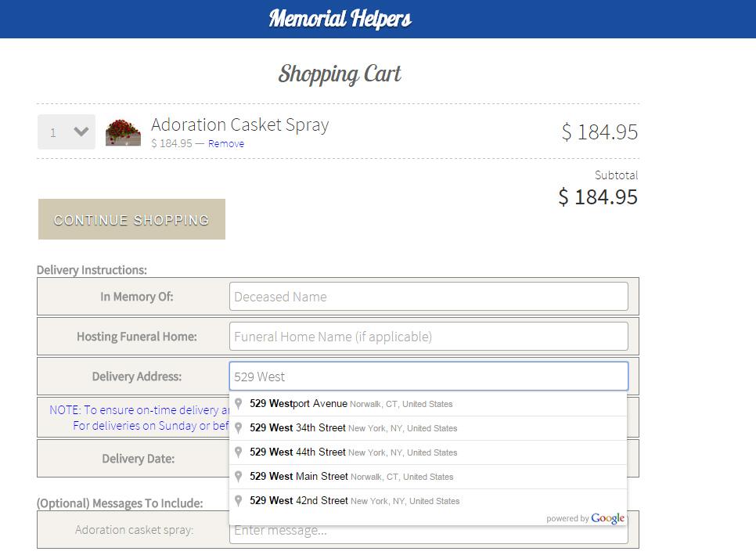This screenshot has width=756, height=555.
Task: Open the Memorial Helpers home logo
Action: (340, 19)
